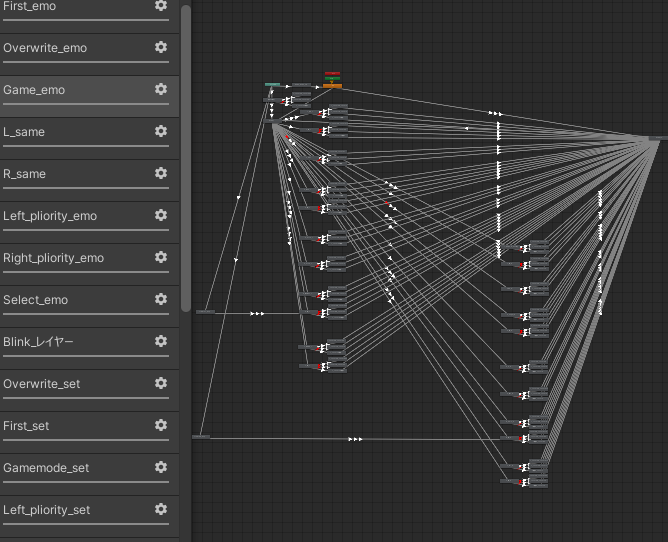Click the Select_emo gear icon
This screenshot has height=542, width=668.
point(161,299)
